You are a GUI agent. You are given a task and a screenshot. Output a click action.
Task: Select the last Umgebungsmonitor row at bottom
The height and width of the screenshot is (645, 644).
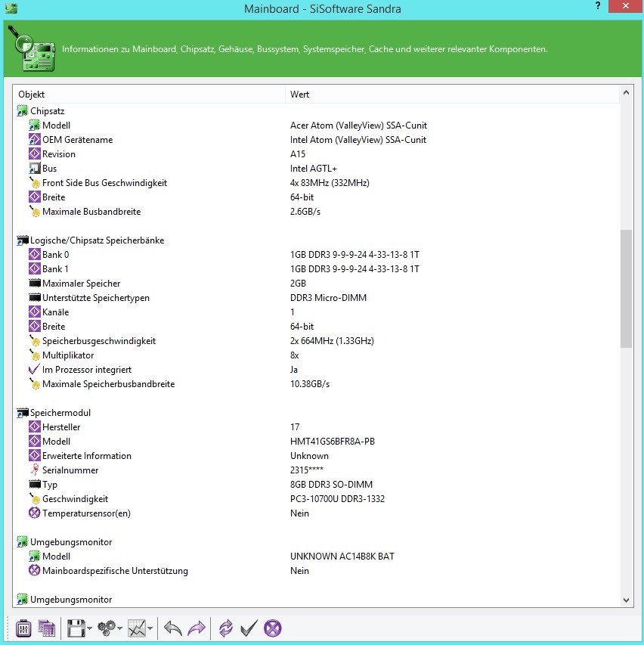coord(316,600)
